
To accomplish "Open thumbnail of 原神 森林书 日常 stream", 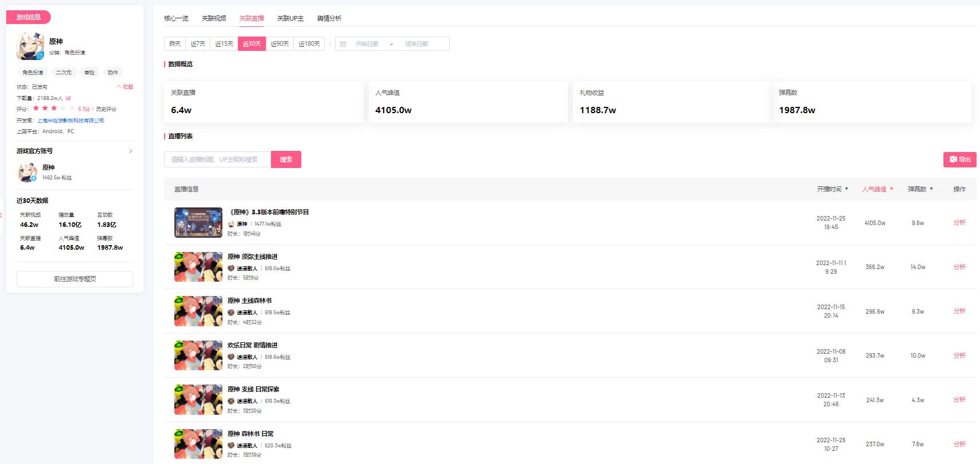I will click(198, 444).
